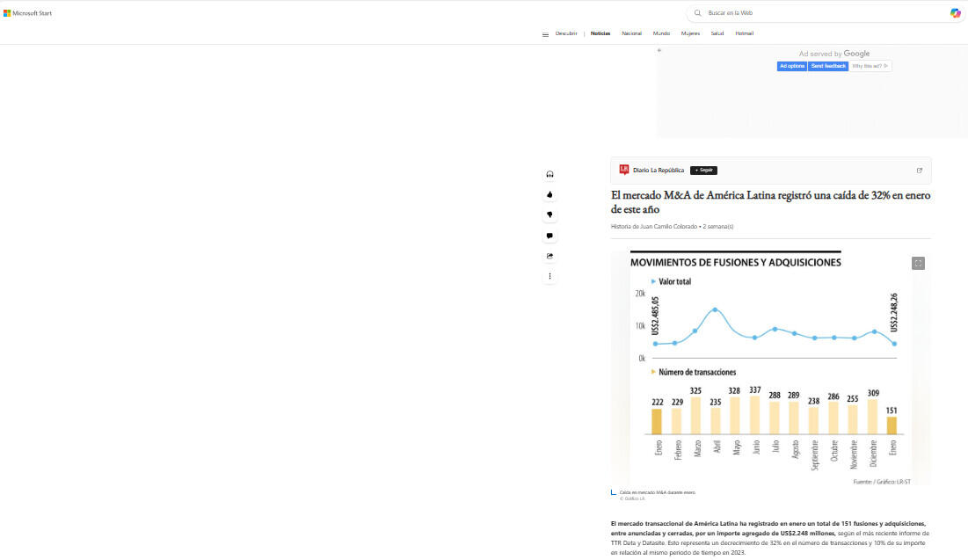Open the article comments icon
Viewport: 968px width, 560px height.
tap(550, 236)
